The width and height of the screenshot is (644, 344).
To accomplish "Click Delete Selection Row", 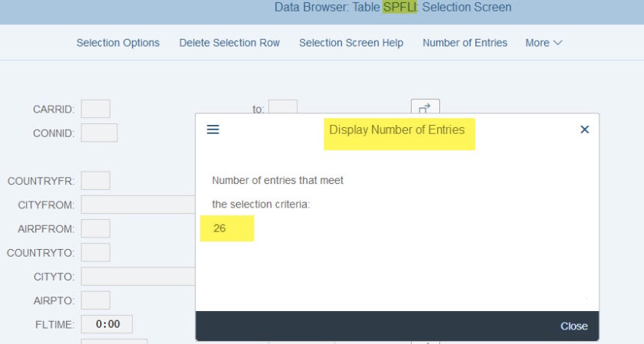I will tap(229, 43).
